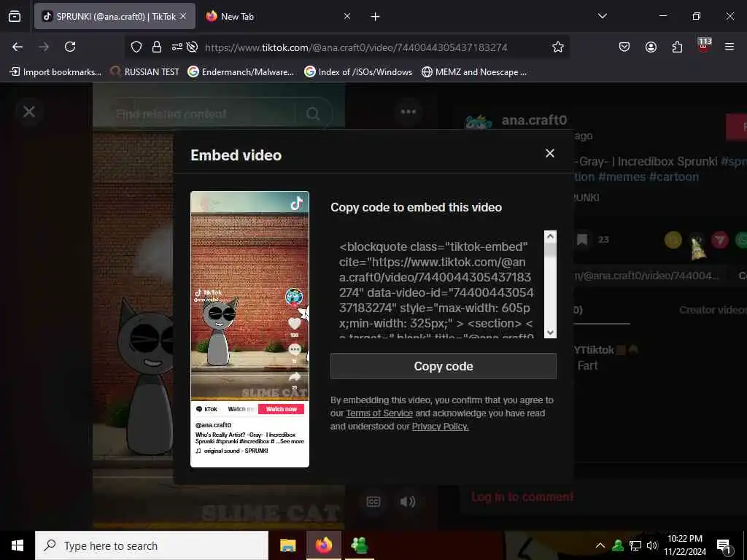The image size is (747, 560).
Task: Open the Firefox application menu
Action: [729, 47]
